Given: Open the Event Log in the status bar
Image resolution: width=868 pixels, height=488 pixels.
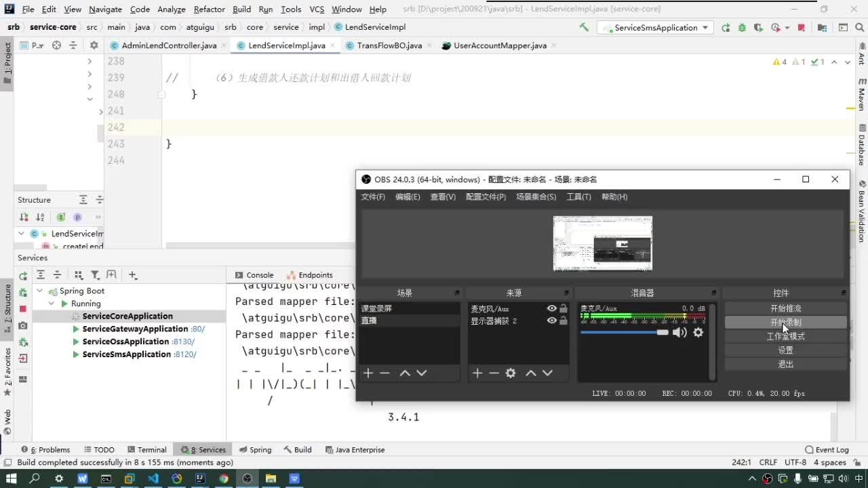Looking at the screenshot, I should [827, 449].
